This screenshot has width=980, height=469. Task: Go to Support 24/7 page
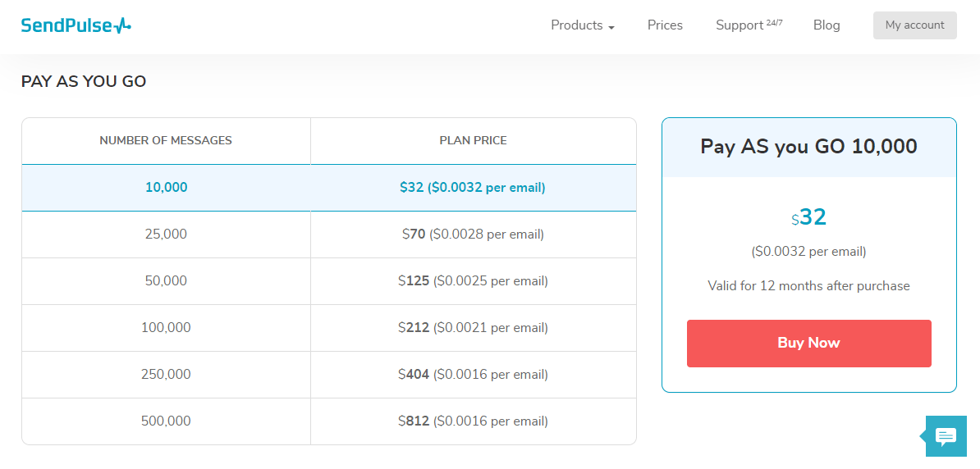pyautogui.click(x=748, y=25)
